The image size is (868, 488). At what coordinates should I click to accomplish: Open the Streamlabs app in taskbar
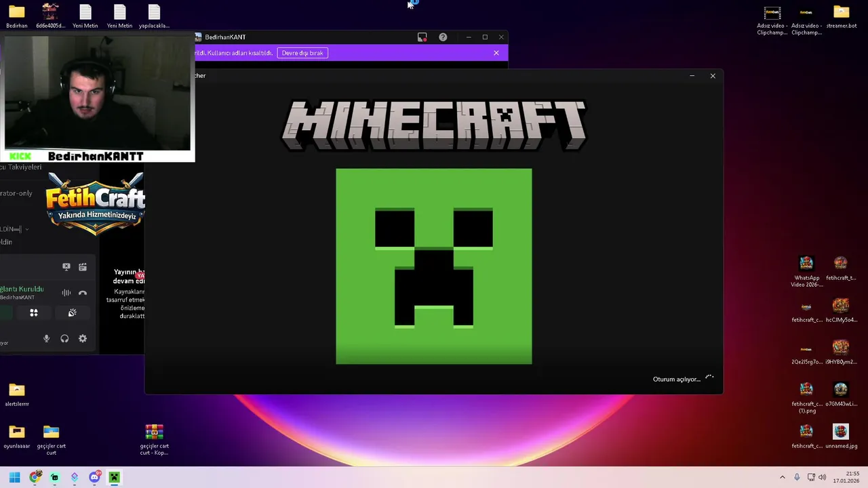pyautogui.click(x=55, y=477)
